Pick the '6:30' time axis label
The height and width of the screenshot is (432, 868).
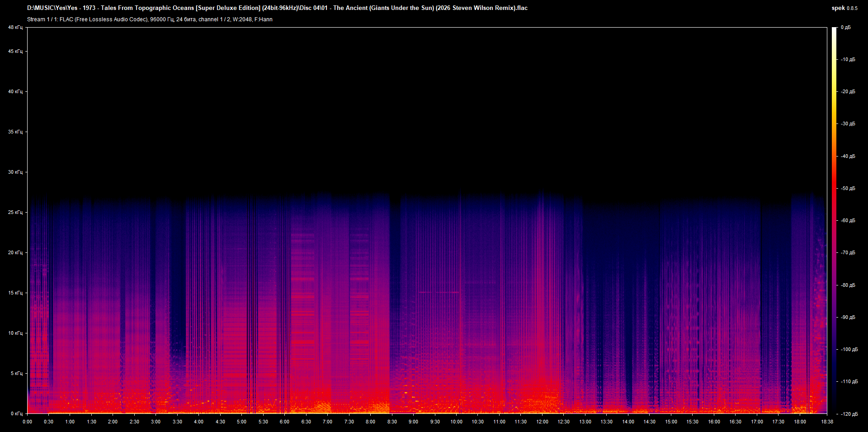click(x=306, y=422)
